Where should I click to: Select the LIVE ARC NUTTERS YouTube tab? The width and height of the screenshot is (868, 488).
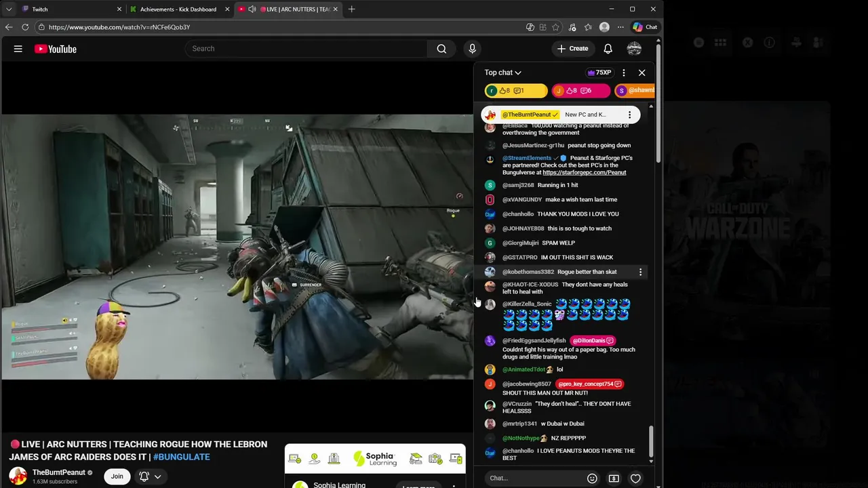pos(287,9)
